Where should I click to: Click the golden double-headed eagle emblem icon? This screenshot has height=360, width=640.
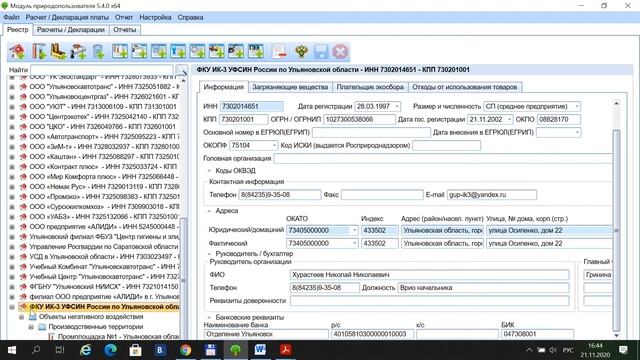pos(302,51)
